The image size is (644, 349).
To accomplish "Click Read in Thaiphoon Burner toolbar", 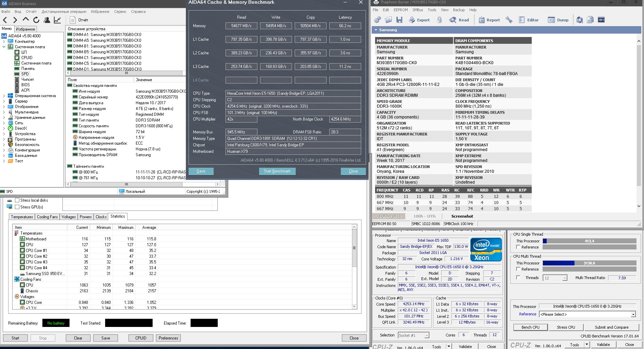I will [459, 20].
